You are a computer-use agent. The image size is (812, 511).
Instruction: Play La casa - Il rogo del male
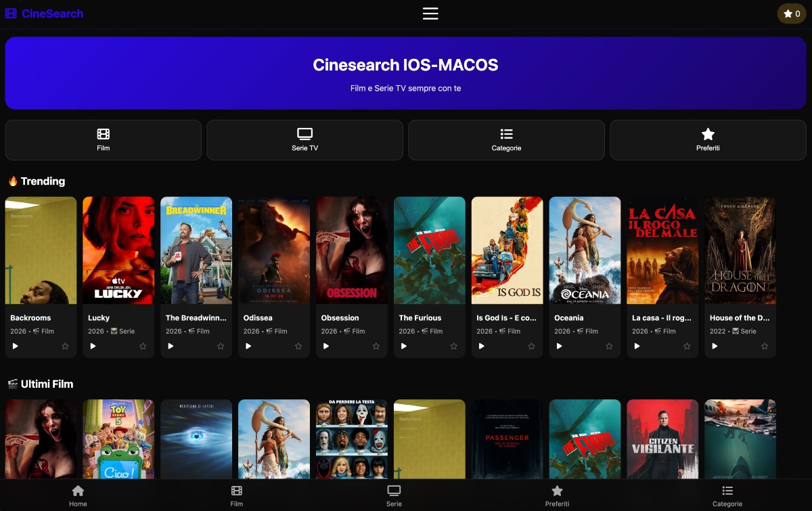coord(637,346)
